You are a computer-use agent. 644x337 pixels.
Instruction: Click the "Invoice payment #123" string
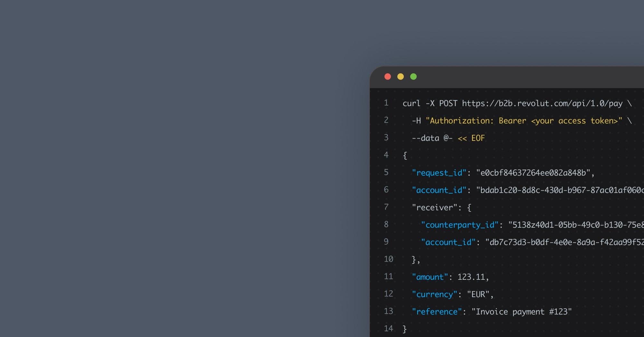coord(522,312)
